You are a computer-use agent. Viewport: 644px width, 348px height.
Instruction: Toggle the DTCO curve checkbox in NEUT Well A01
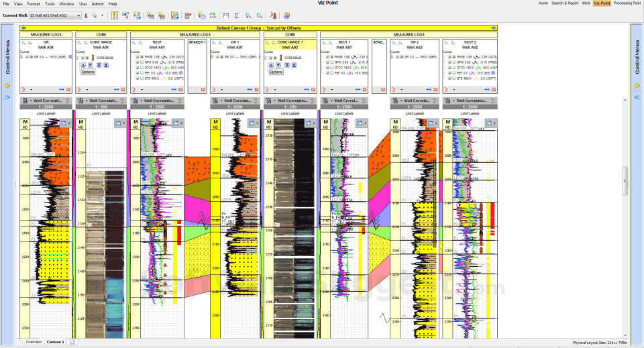tap(139, 68)
